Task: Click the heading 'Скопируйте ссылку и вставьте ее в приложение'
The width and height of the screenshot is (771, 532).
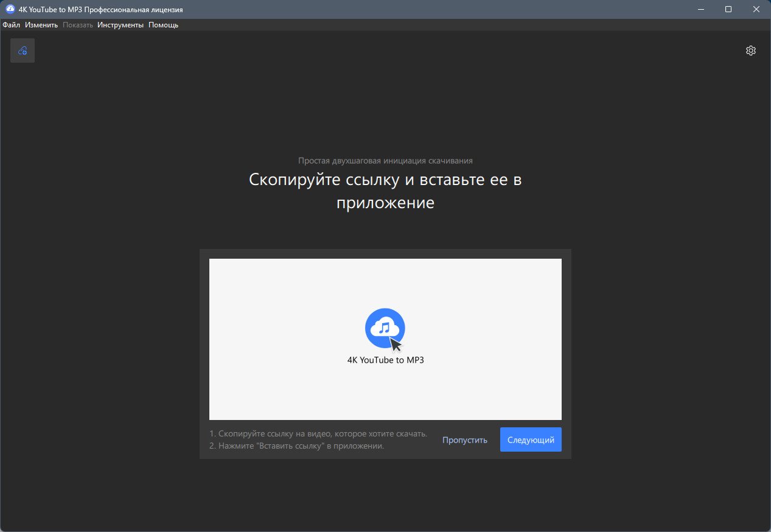Action: pos(385,191)
